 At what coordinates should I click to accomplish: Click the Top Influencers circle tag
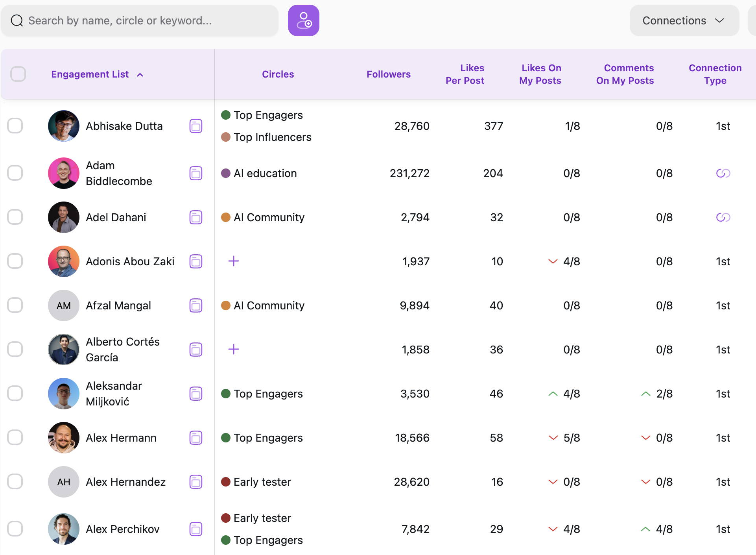click(x=272, y=137)
